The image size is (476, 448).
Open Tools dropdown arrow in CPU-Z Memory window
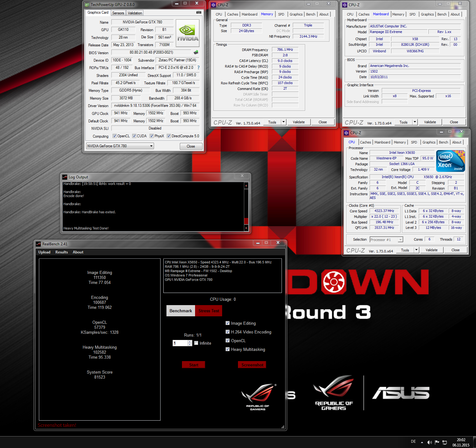(283, 122)
